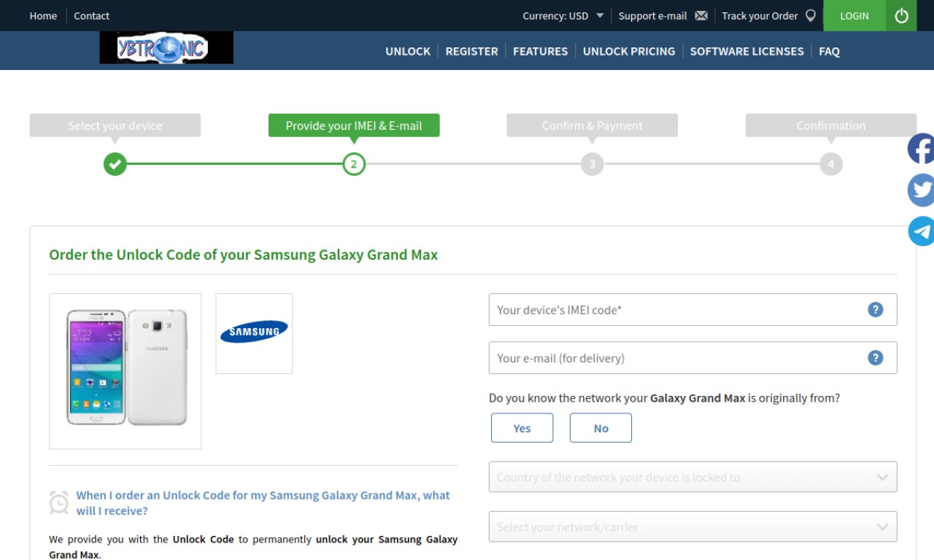Click the step 3 circle indicator
The width and height of the screenshot is (934, 560).
click(x=593, y=164)
